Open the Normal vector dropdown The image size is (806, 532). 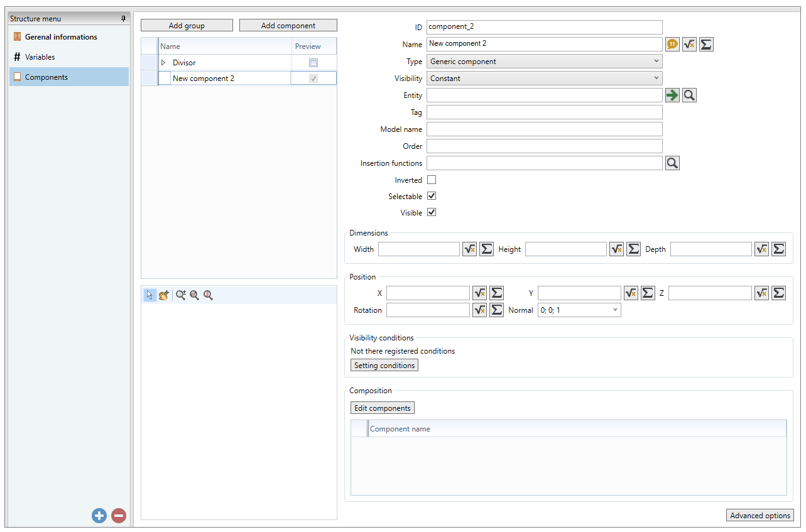tap(579, 310)
